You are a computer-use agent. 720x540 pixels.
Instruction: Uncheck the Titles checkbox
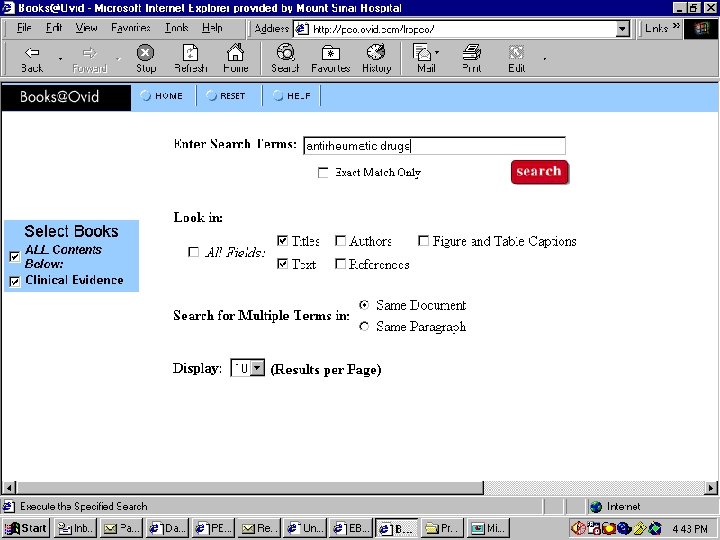(x=282, y=241)
